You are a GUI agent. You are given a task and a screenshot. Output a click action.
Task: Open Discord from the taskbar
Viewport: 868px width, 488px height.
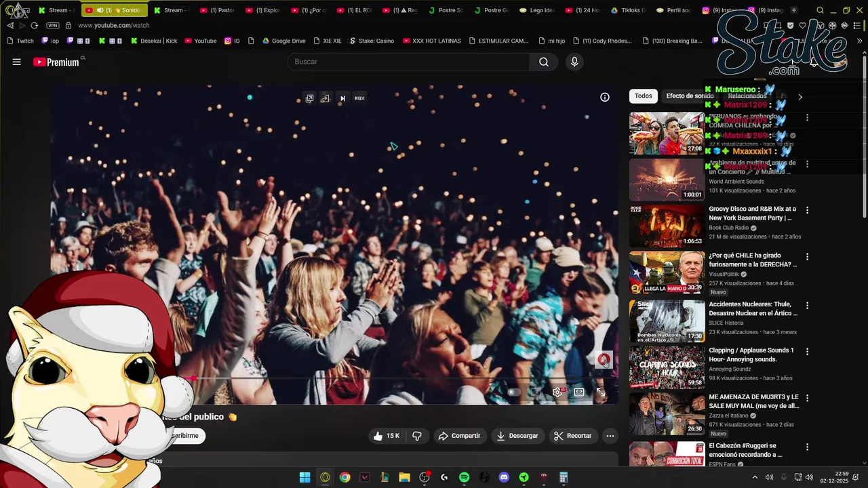point(504,477)
